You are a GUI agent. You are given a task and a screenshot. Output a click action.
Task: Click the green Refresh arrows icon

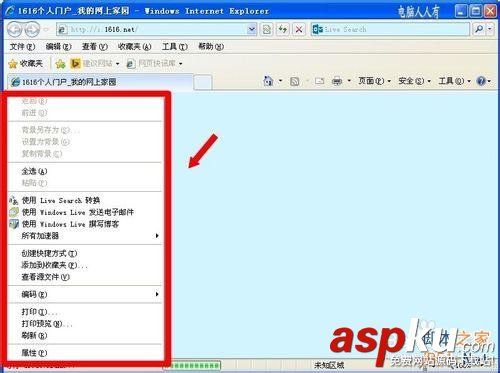pyautogui.click(x=283, y=30)
